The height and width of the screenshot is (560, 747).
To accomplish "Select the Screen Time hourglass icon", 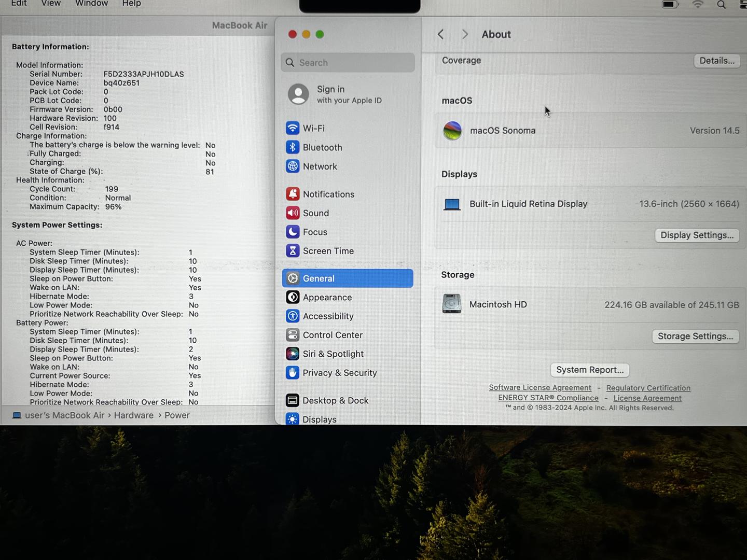I will 293,251.
